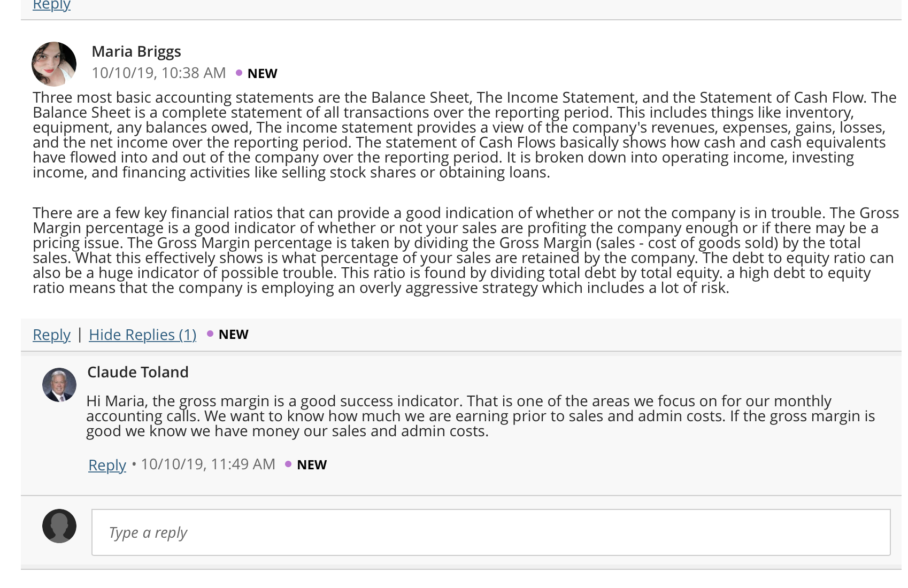This screenshot has height=588, width=908.
Task: Open Maria Briggs' name link
Action: pyautogui.click(x=136, y=51)
